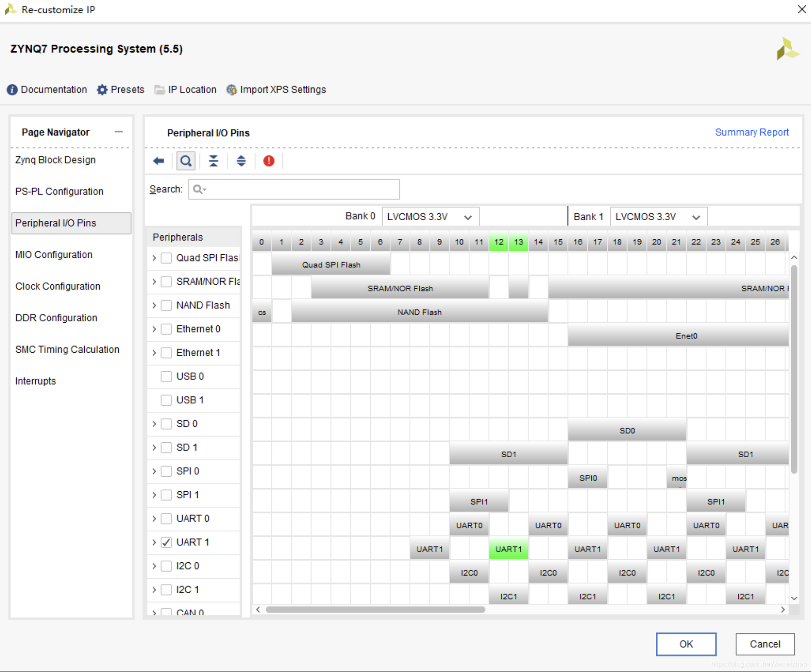Open SMC Timing Calculation page

click(x=67, y=349)
